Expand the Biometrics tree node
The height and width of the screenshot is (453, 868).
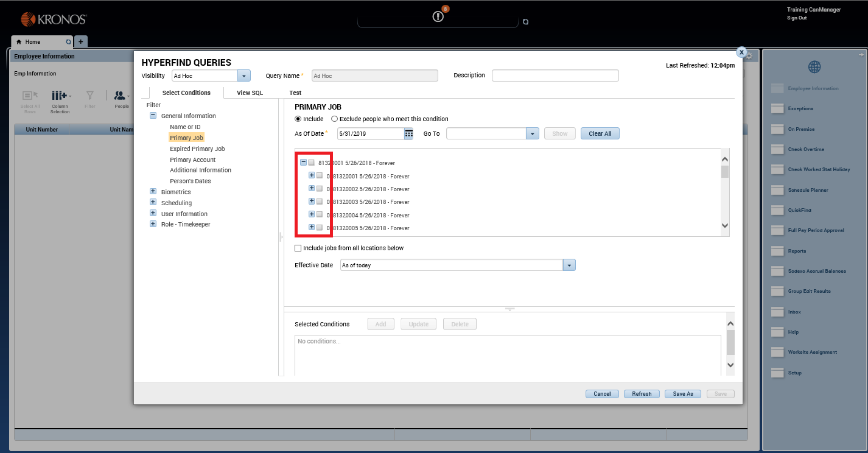pos(153,191)
